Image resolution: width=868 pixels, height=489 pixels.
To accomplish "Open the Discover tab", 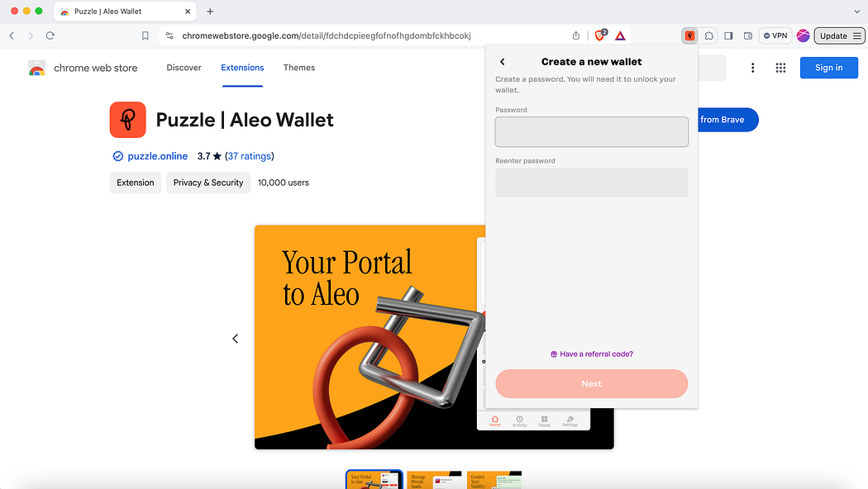I will [x=184, y=68].
